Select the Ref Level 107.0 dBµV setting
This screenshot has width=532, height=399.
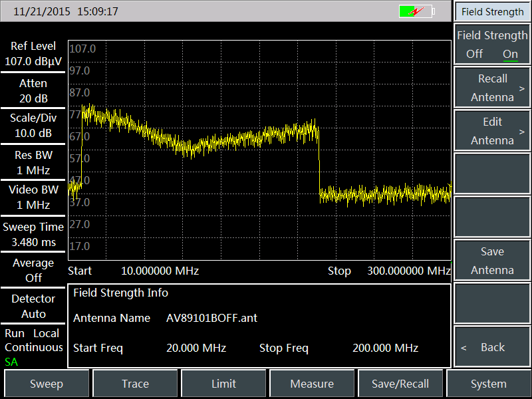pos(33,54)
